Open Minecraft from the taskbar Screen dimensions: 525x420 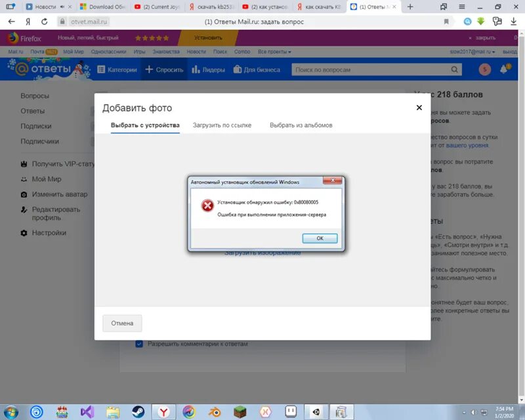pos(240,412)
